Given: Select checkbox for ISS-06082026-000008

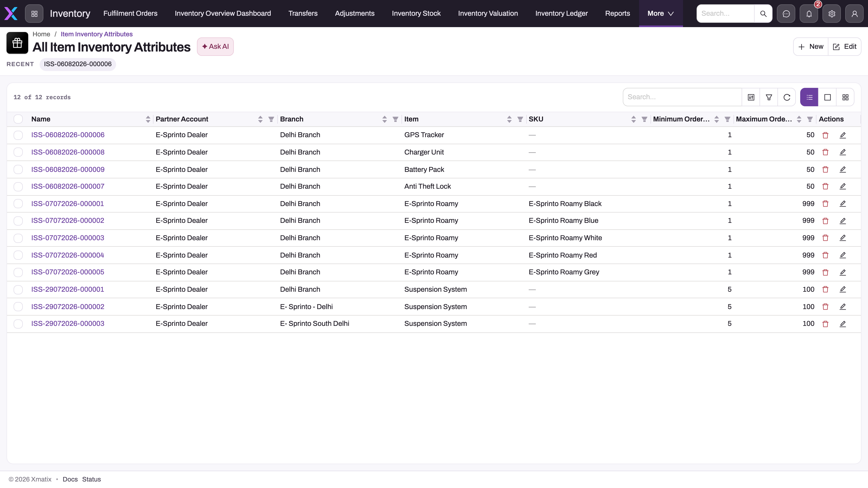Looking at the screenshot, I should pos(18,152).
